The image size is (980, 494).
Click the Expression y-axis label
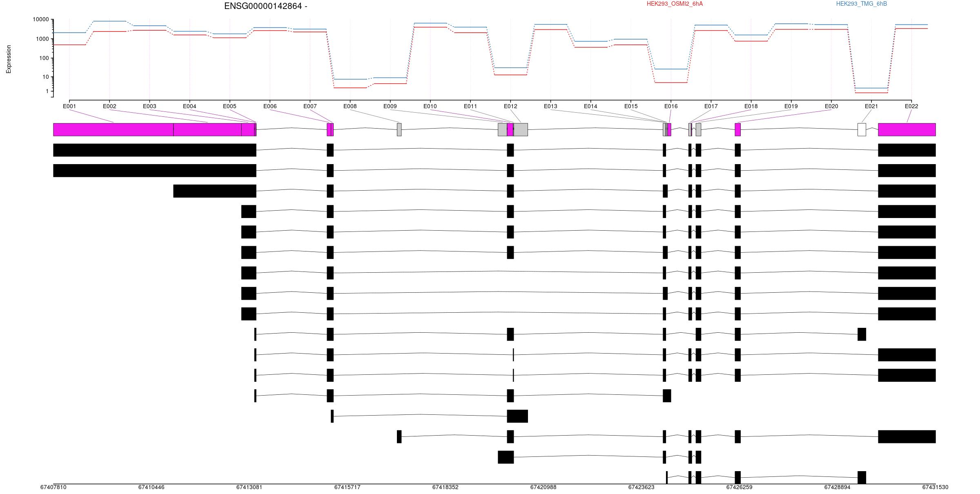coord(9,59)
